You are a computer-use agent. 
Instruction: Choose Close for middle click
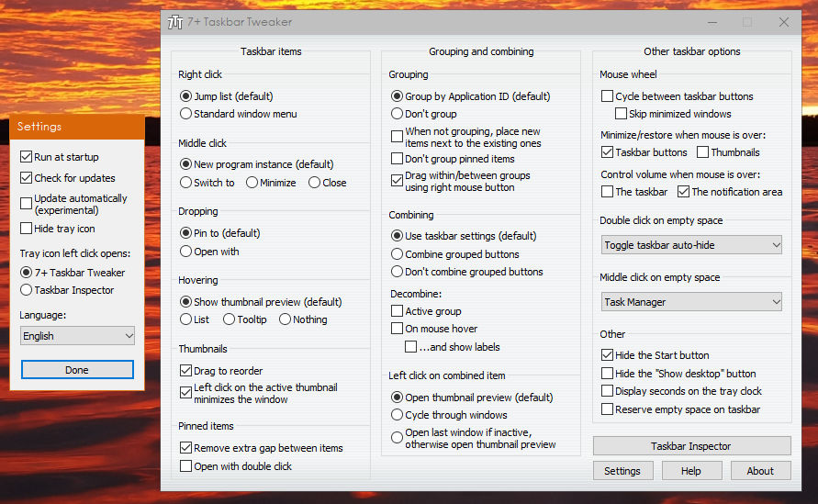(x=327, y=183)
